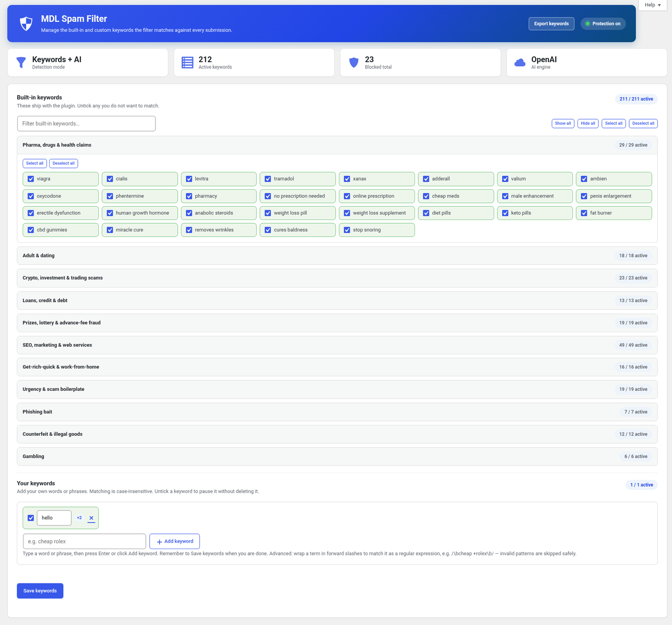
Task: Untick the ambien checkbox
Action: click(x=584, y=179)
